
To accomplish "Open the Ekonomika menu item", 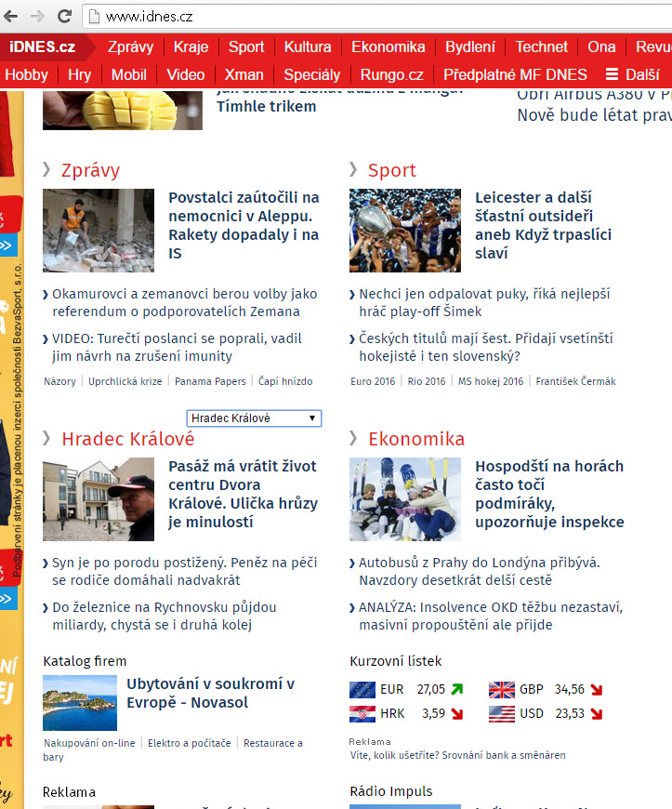I will click(389, 46).
